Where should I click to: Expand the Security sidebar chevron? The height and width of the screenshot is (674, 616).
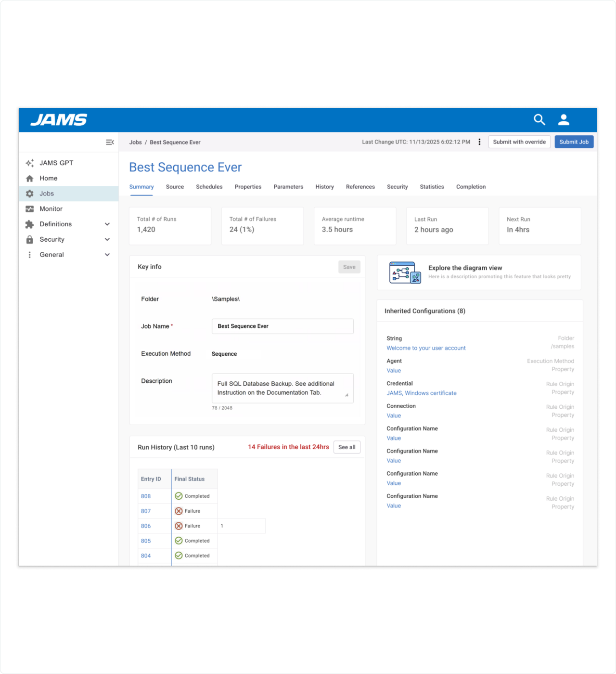107,240
